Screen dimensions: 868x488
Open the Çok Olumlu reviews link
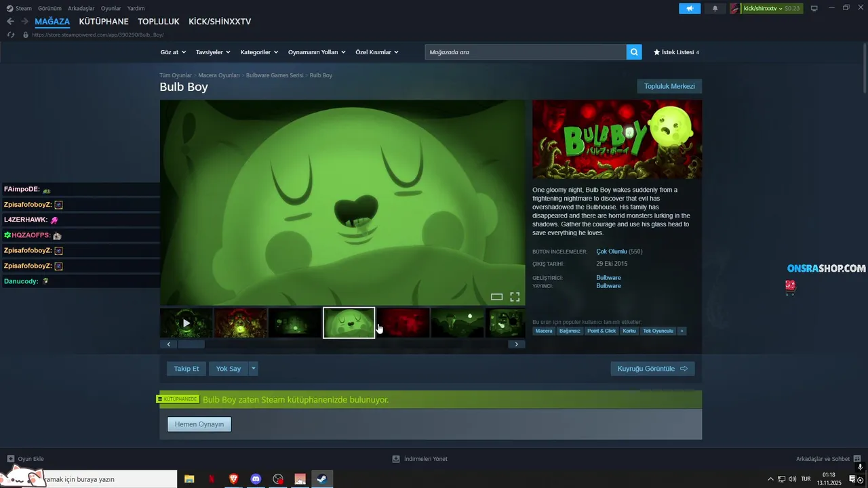click(612, 251)
